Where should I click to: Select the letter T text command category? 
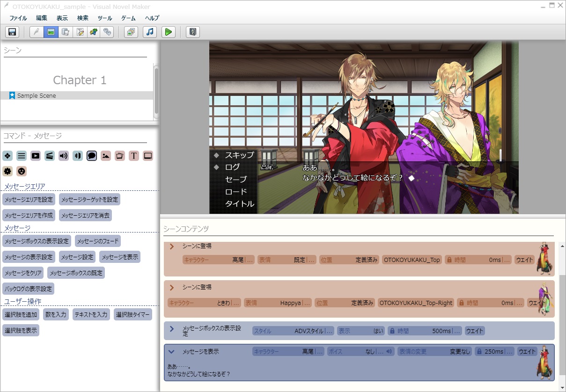pyautogui.click(x=134, y=156)
